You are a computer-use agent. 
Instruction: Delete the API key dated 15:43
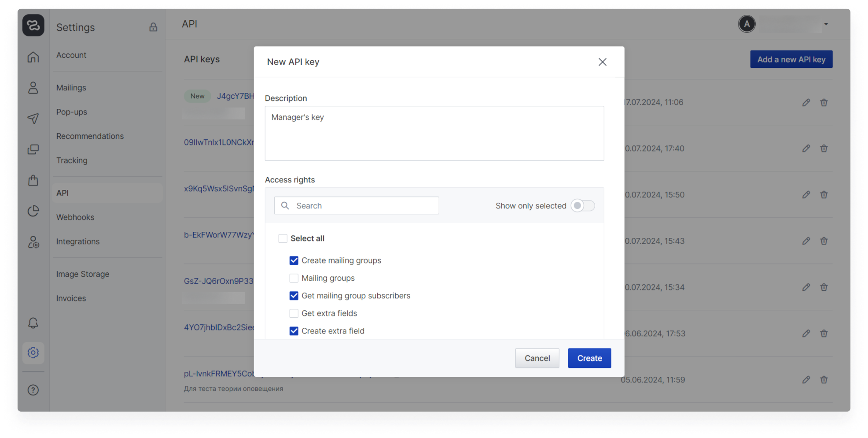point(824,241)
